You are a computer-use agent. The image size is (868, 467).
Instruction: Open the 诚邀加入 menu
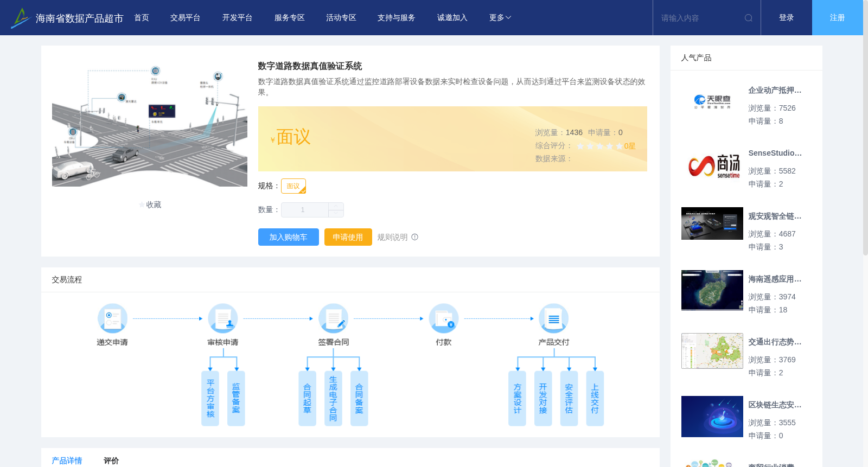click(x=452, y=18)
